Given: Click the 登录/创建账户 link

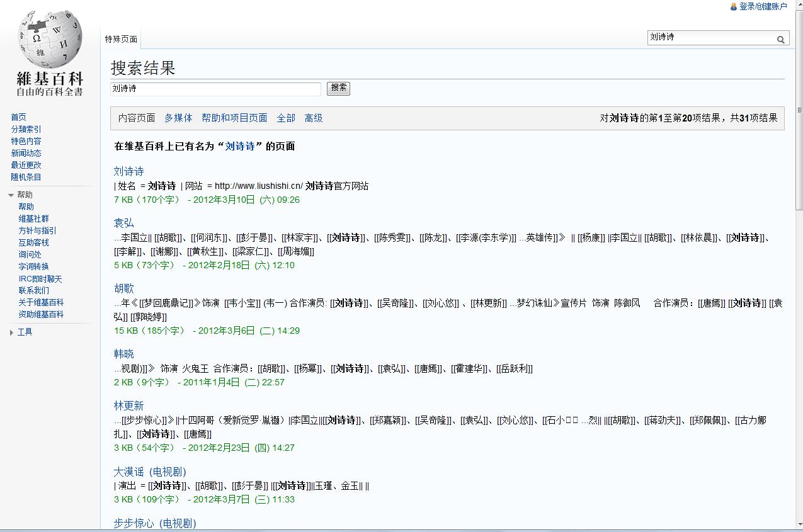Looking at the screenshot, I should point(763,6).
